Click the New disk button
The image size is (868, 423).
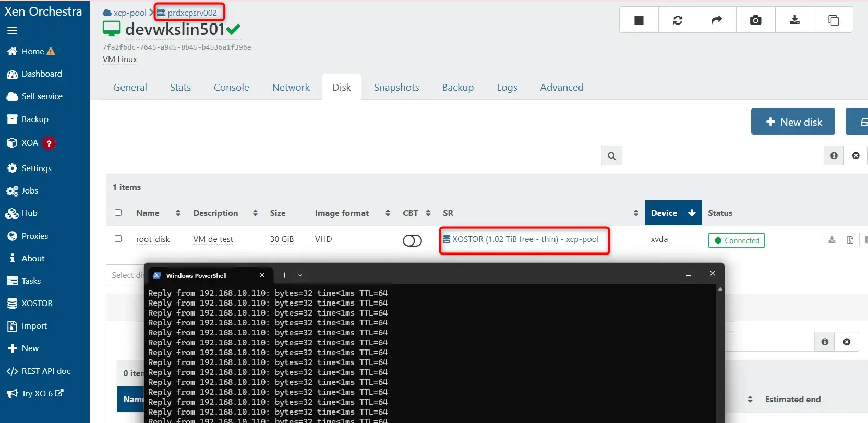click(793, 122)
